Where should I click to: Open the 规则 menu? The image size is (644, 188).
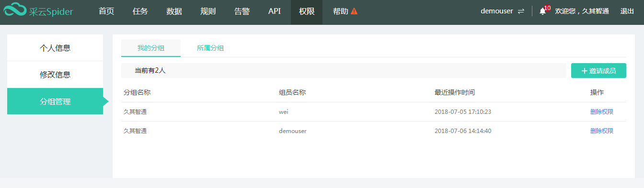[x=208, y=11]
